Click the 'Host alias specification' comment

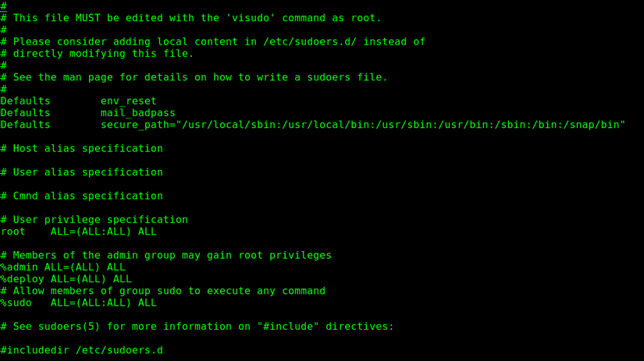[x=81, y=148]
